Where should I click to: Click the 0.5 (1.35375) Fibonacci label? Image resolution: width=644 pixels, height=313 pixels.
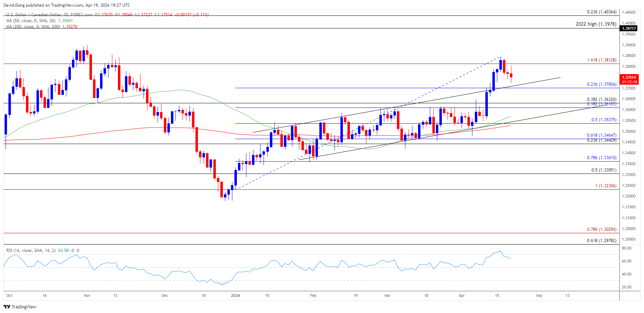[x=604, y=120]
